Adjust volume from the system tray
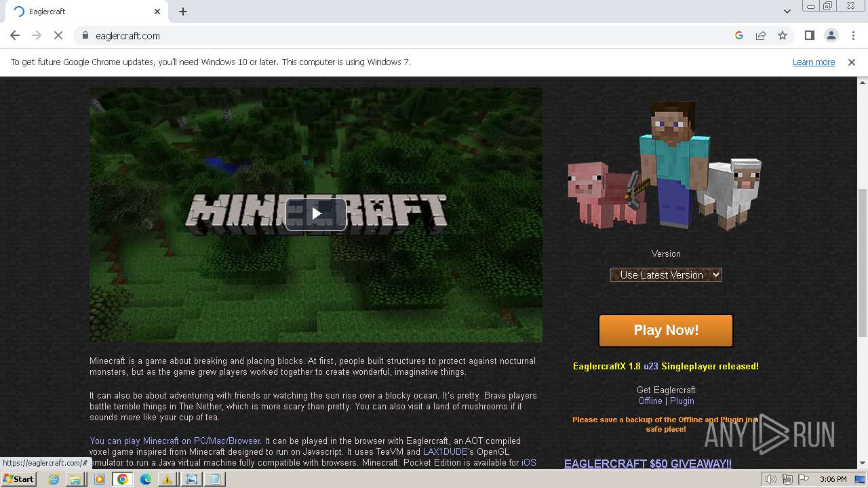 click(770, 479)
